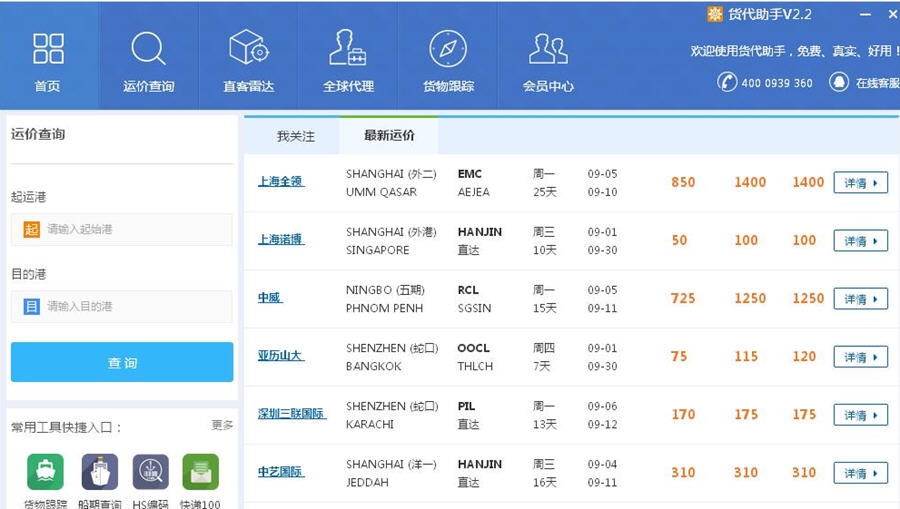Click carrier name OOCL

pyautogui.click(x=474, y=348)
